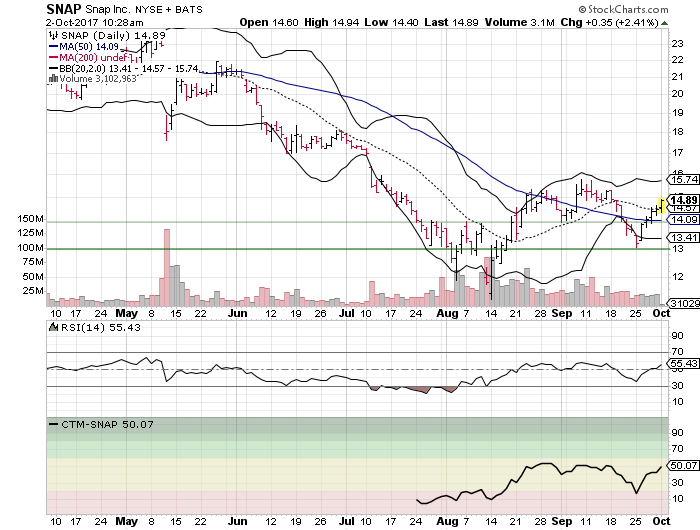The height and width of the screenshot is (530, 700).
Task: Click the 17 price scale label
Action: tap(678, 153)
